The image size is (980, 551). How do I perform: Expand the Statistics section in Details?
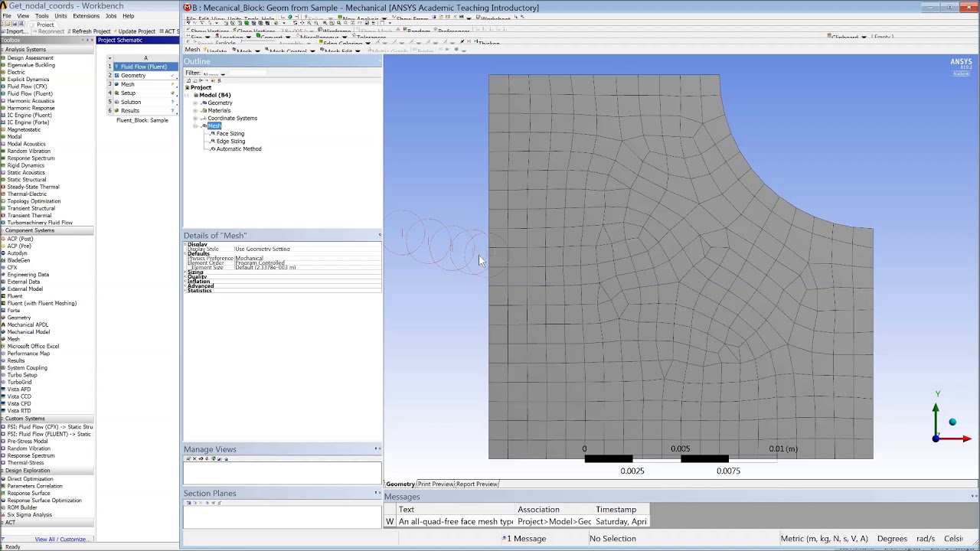point(186,290)
